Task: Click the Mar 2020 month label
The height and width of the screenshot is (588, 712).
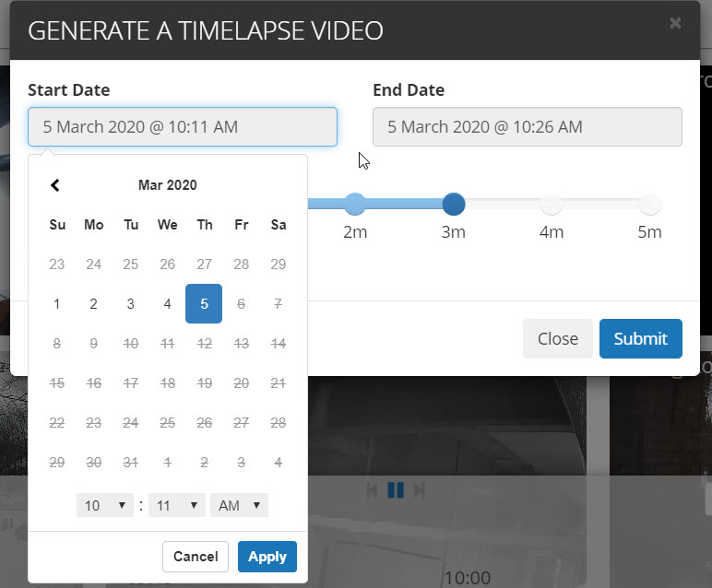Action: pyautogui.click(x=168, y=185)
